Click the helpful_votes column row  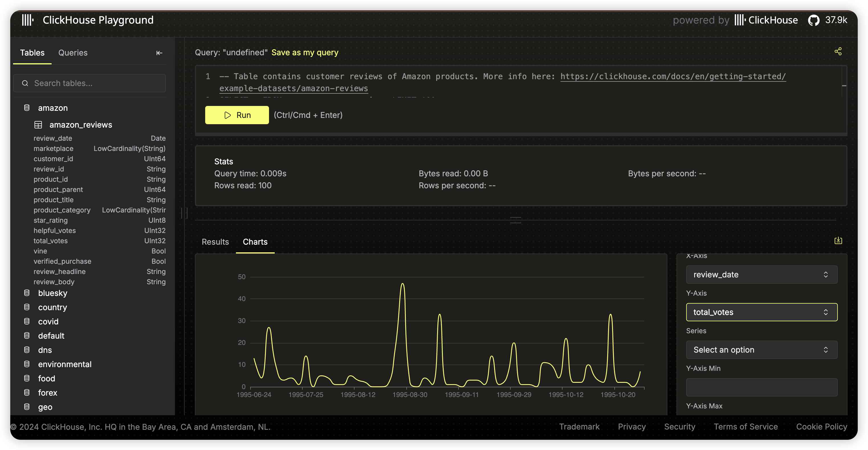tap(99, 231)
